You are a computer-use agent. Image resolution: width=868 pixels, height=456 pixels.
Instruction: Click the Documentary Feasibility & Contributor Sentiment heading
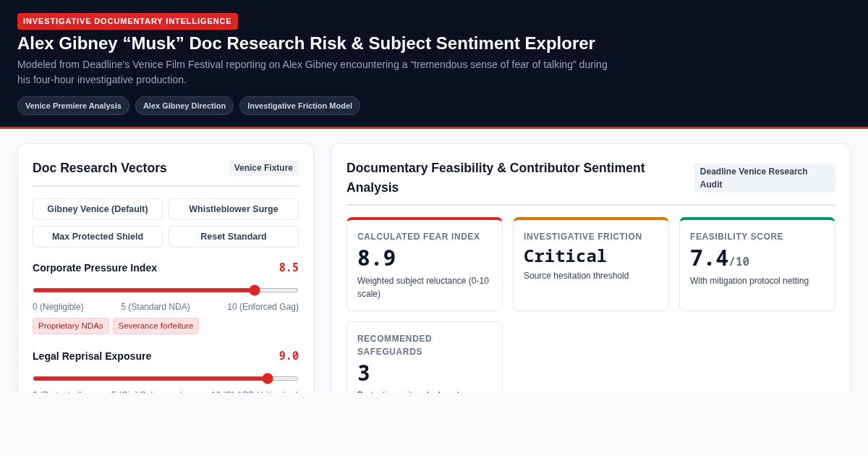(495, 178)
